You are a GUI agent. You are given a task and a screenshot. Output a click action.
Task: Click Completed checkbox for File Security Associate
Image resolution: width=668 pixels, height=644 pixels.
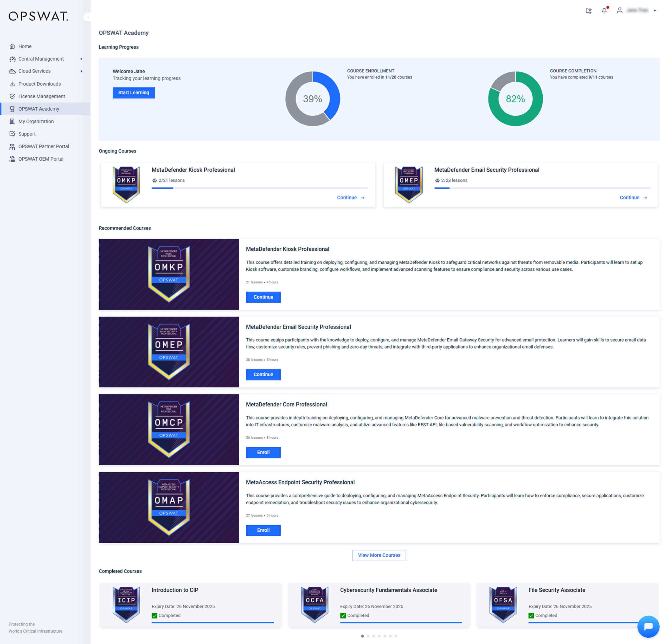tap(531, 615)
